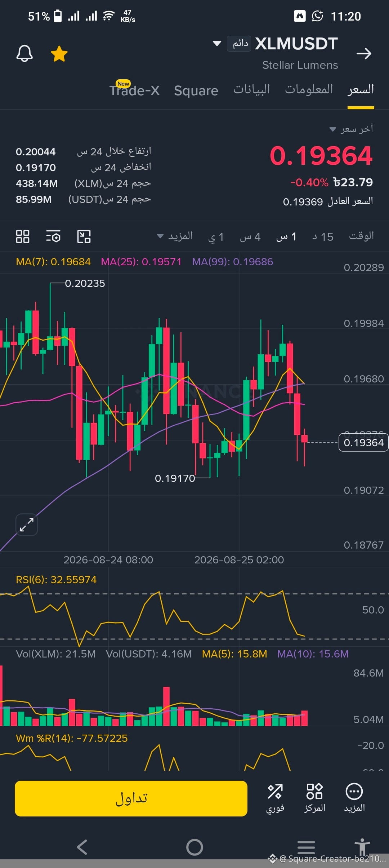Tap the 85.99M USDT volume value
This screenshot has width=389, height=868.
(x=33, y=199)
